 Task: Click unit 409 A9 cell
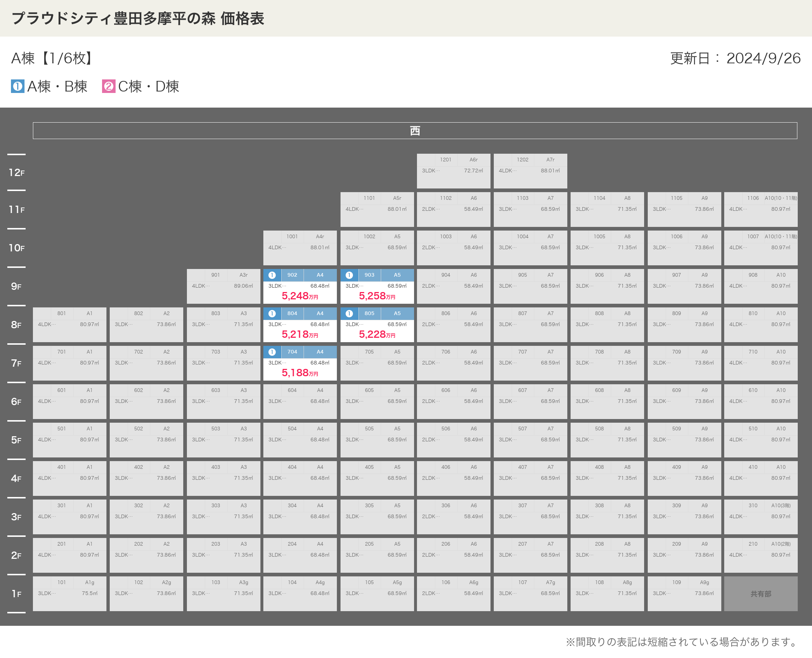click(x=684, y=478)
